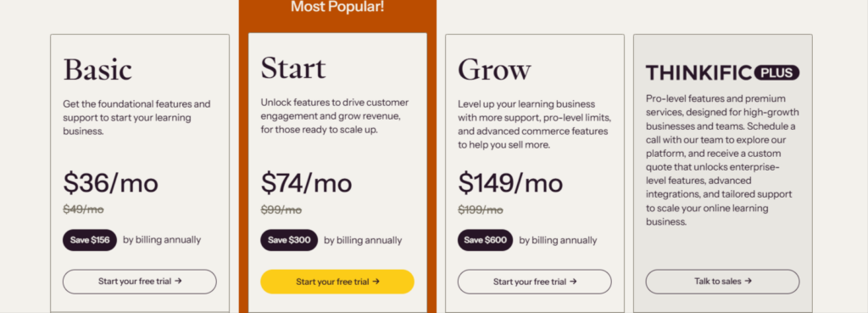Screen dimensions: 868x313
Task: Click the arrow icon in Grow's trial button
Action: point(573,282)
